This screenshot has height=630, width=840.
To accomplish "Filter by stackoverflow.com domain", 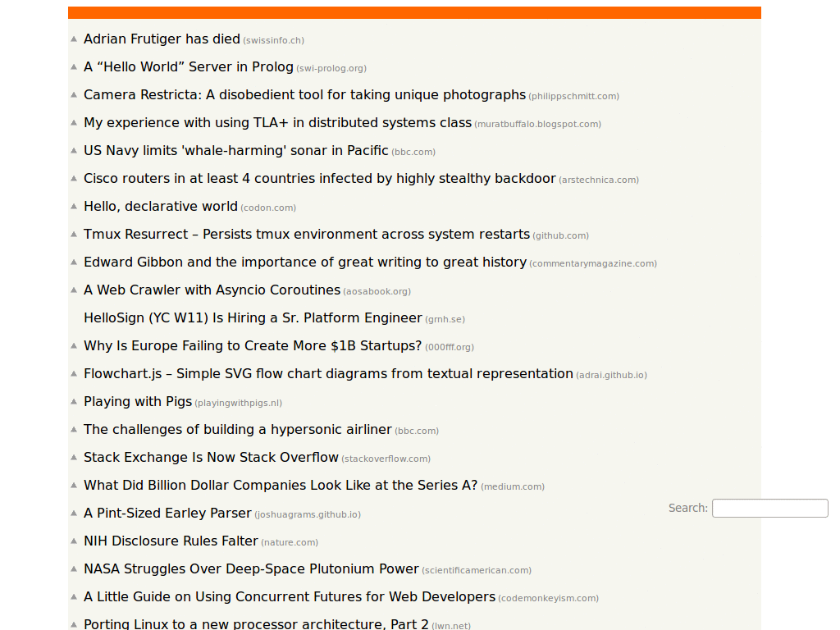I will 386,459.
